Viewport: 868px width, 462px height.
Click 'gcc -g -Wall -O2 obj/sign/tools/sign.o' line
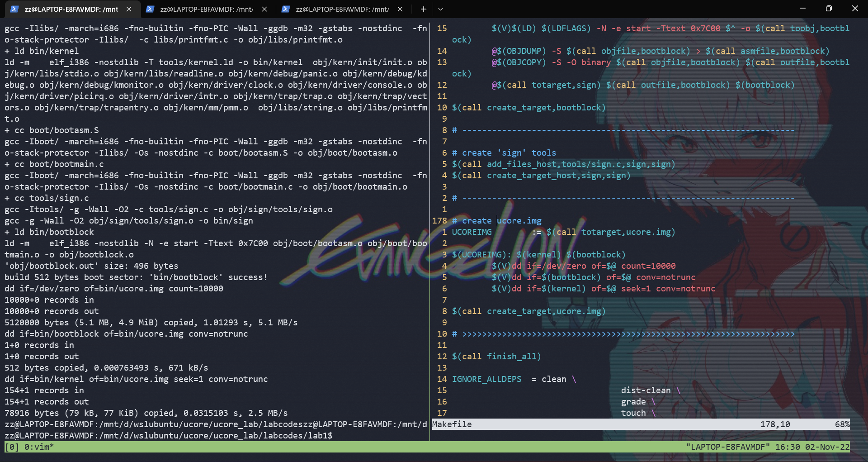(x=129, y=221)
